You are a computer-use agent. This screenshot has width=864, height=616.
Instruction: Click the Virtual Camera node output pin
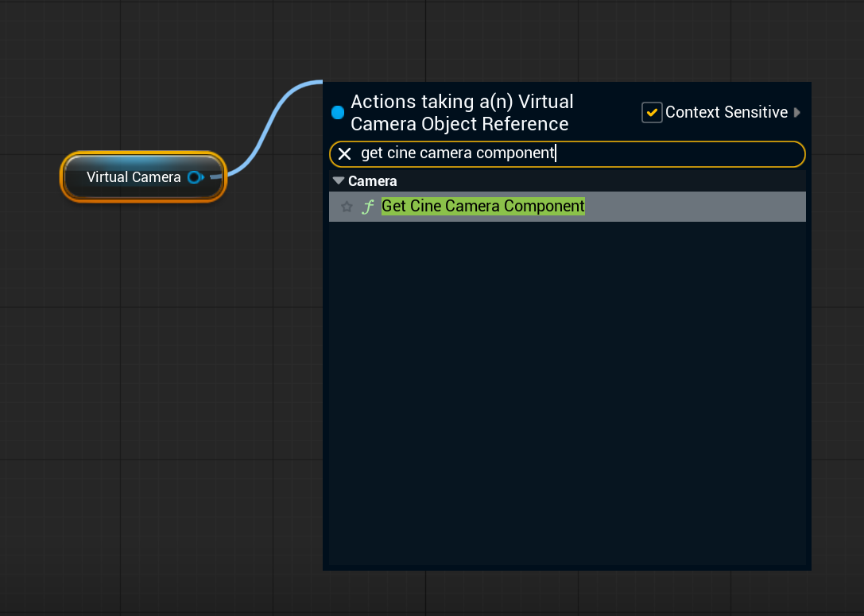coord(196,177)
